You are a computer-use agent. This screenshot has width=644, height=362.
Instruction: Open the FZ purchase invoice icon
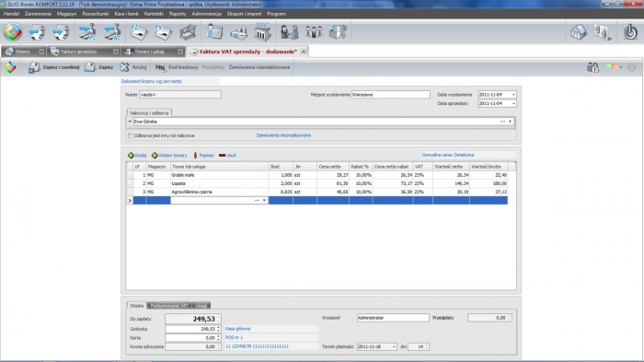[138, 31]
